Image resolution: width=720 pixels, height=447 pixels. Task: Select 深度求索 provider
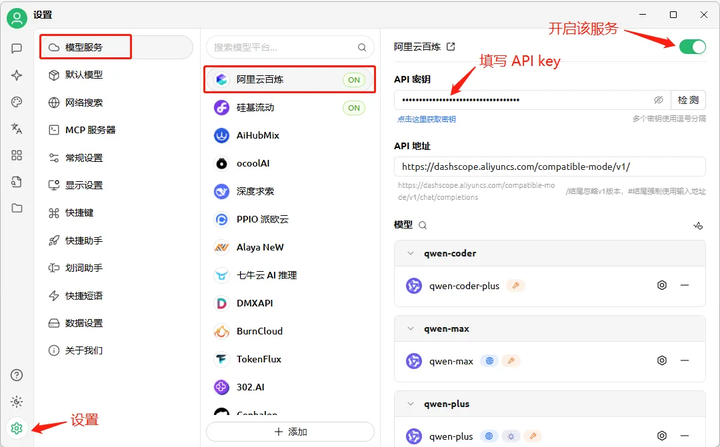pos(290,191)
